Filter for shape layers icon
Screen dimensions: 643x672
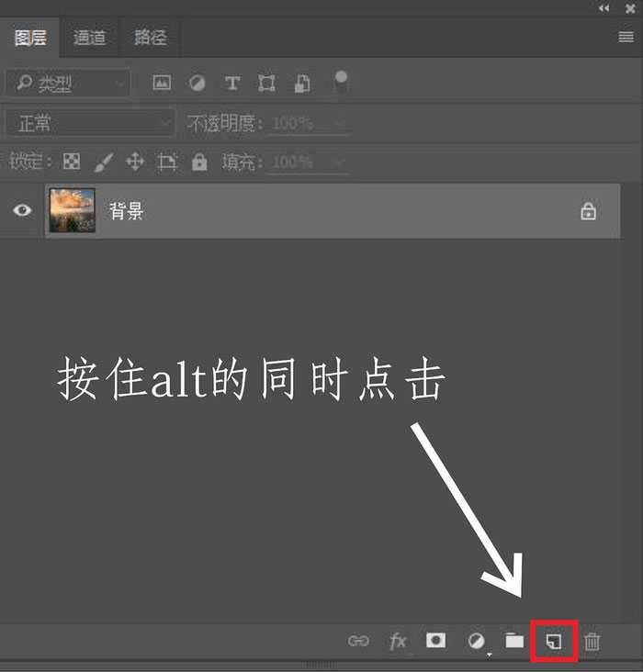tap(266, 83)
